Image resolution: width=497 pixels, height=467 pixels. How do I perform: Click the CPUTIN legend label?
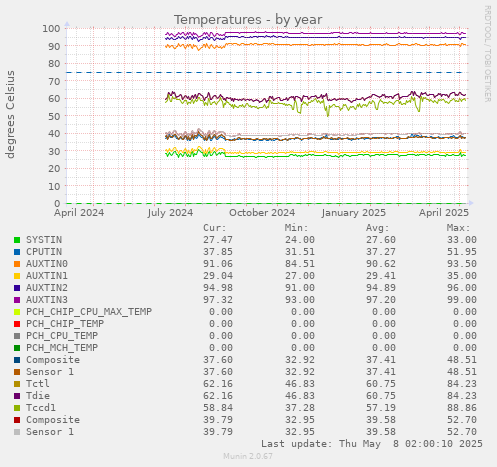[x=44, y=252]
